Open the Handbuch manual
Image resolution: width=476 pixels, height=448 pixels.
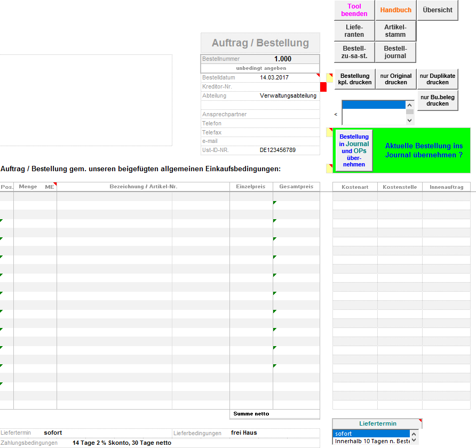pos(395,10)
